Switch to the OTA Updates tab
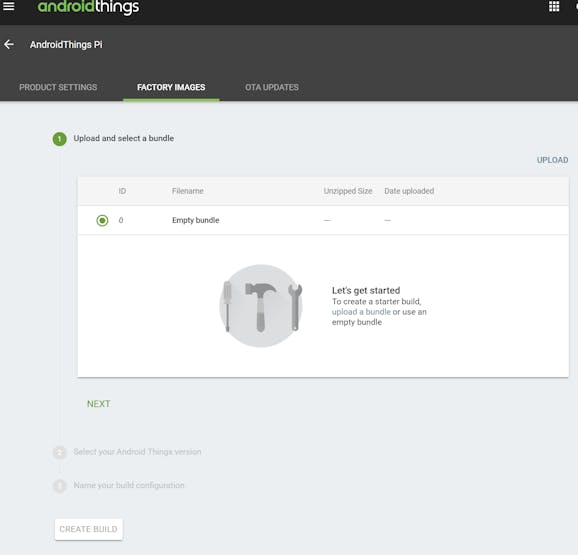Screen dimensions: 578x555 pyautogui.click(x=272, y=87)
